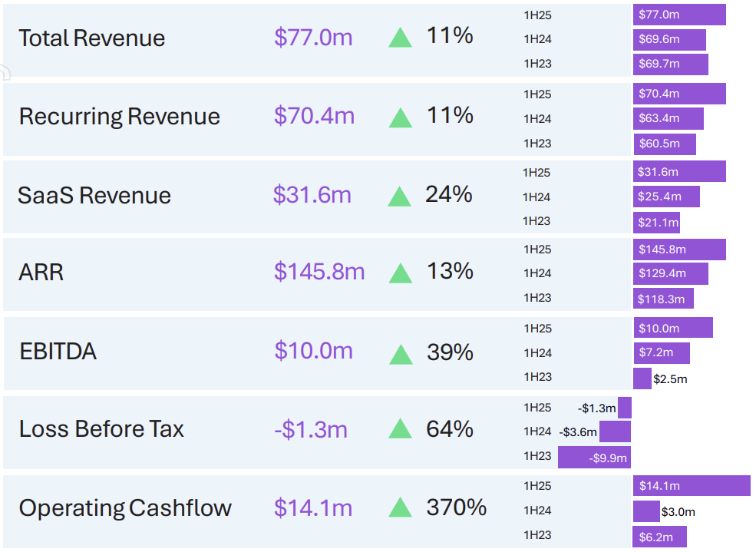Screen dimensions: 756x552
Task: Click the small $2.5m EBITDA bar for 1H23
Action: click(x=642, y=378)
